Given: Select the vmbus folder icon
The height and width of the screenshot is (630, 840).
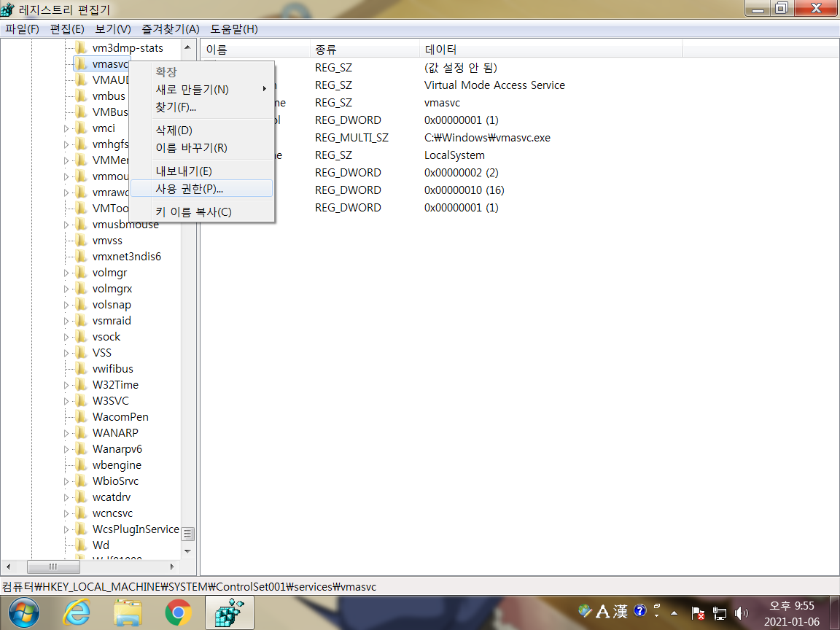Looking at the screenshot, I should [x=81, y=96].
